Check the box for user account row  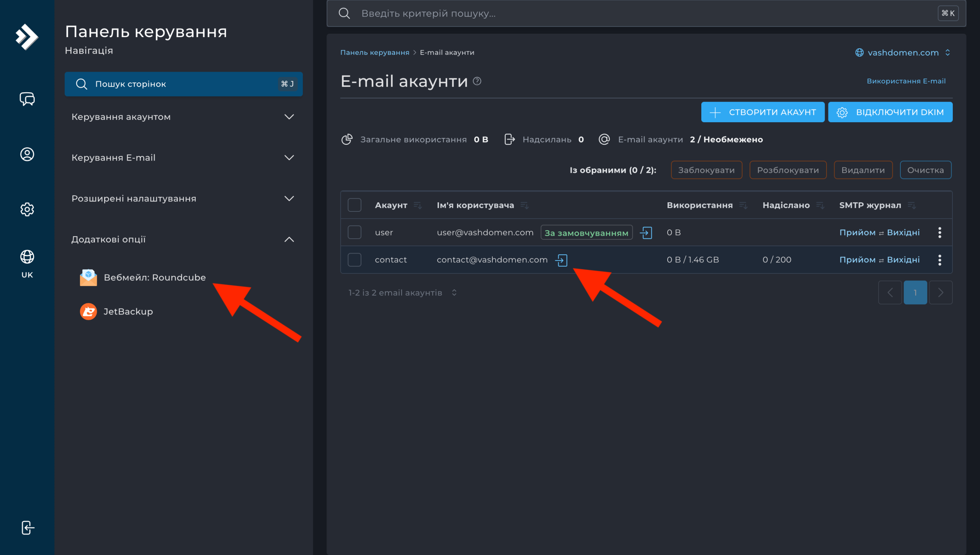click(354, 232)
